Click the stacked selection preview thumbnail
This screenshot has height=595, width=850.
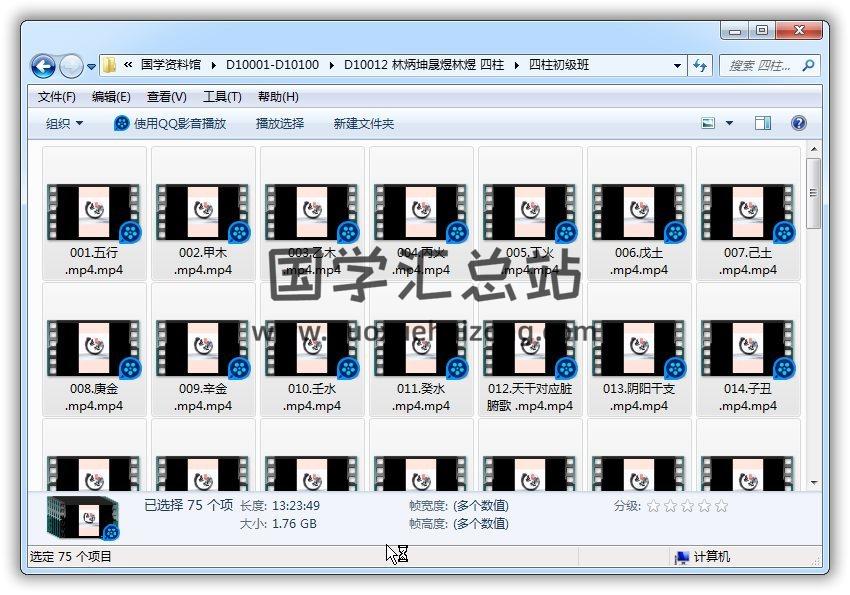tap(82, 518)
